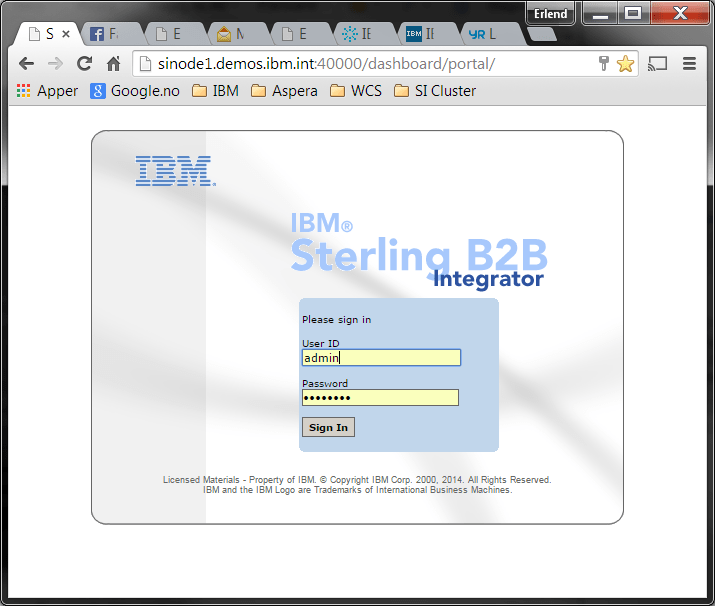Open the IBM bookmarks folder

tap(215, 91)
